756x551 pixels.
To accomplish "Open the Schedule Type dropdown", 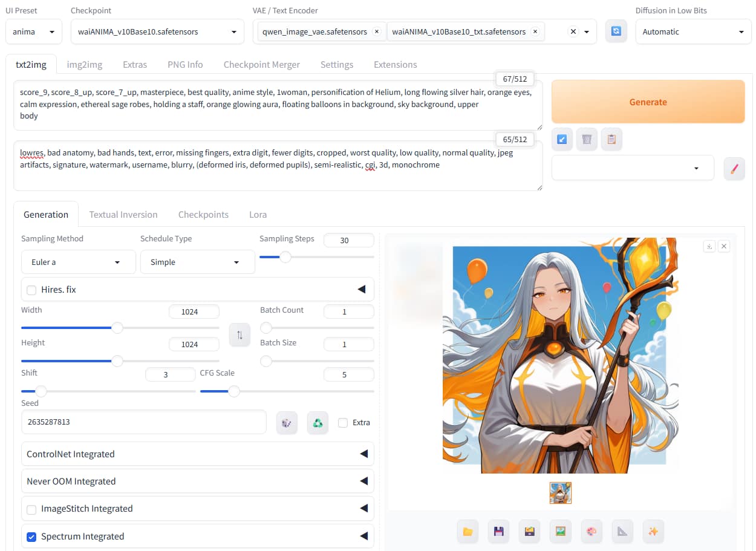I will [198, 262].
